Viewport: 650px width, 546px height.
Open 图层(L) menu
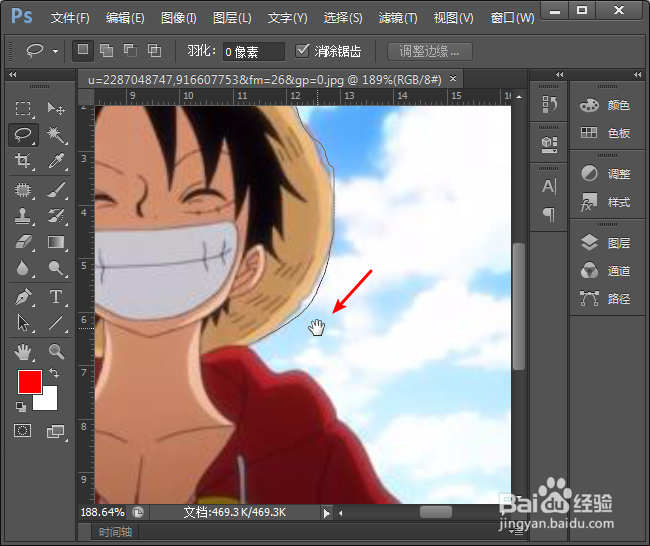click(232, 18)
